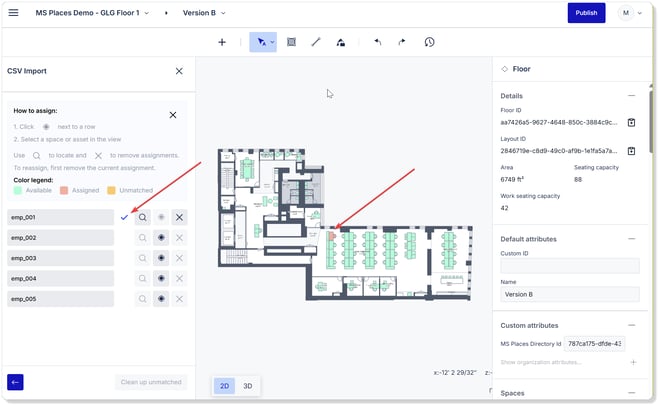Remove the emp_001 assignment with X
The height and width of the screenshot is (405, 658).
[179, 217]
